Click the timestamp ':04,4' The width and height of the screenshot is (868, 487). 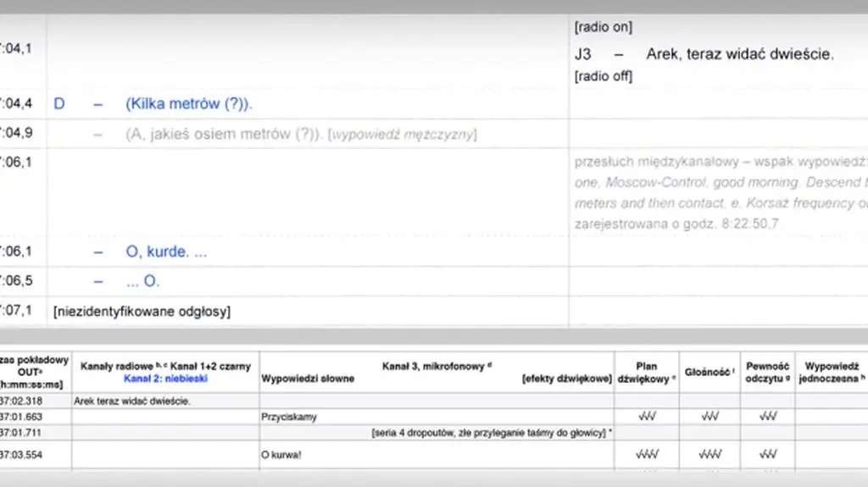tap(16, 103)
